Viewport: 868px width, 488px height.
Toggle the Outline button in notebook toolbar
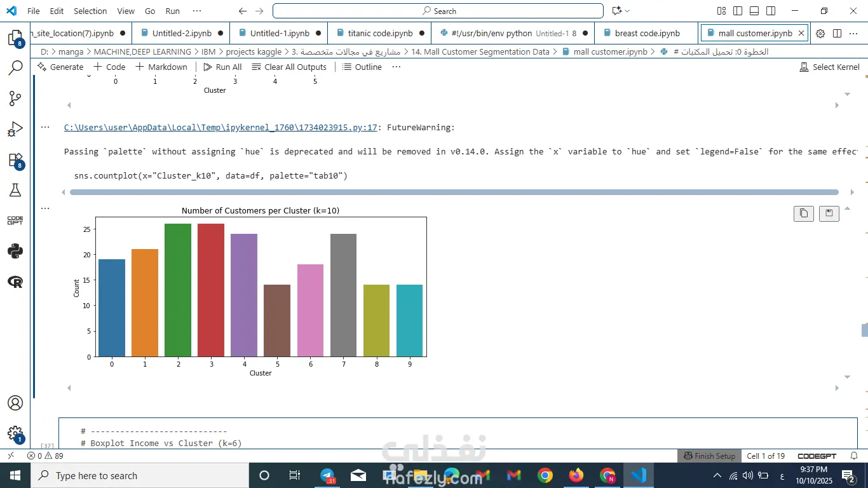(362, 67)
